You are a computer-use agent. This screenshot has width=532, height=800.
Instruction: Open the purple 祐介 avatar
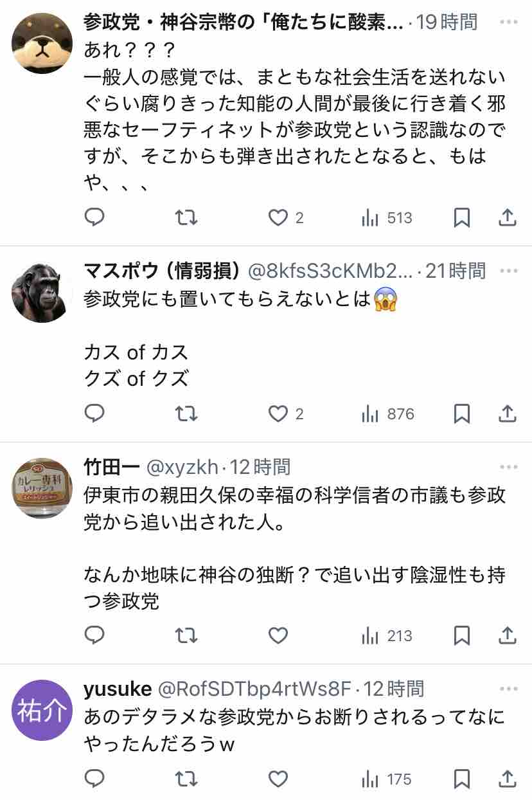coord(42,711)
